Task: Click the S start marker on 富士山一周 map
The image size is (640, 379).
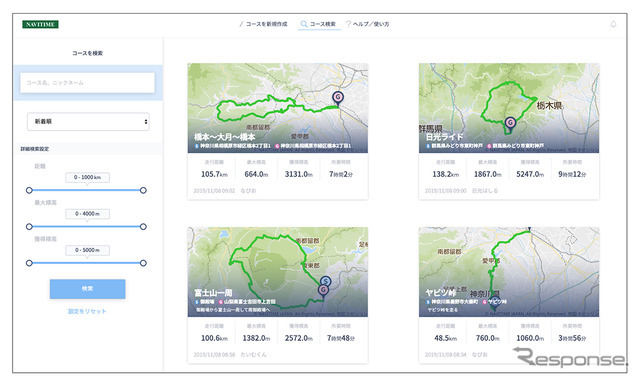Action: [325, 281]
